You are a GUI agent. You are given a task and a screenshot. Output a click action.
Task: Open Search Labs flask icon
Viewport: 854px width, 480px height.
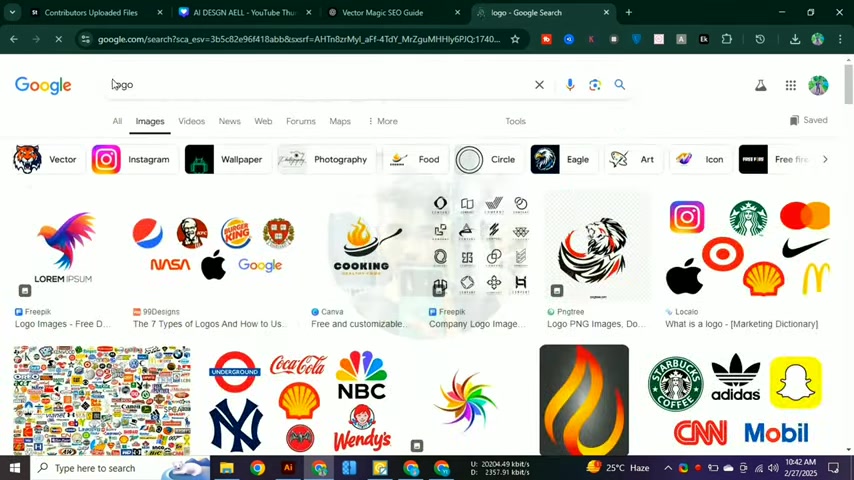pos(761,85)
